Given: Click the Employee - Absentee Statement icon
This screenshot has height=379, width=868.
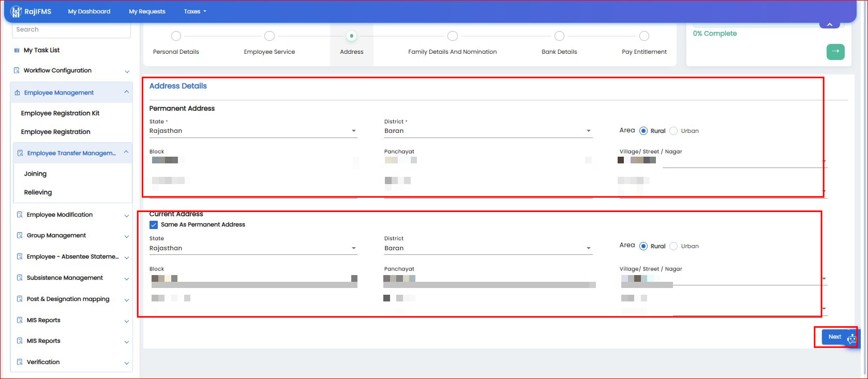Looking at the screenshot, I should (20, 256).
